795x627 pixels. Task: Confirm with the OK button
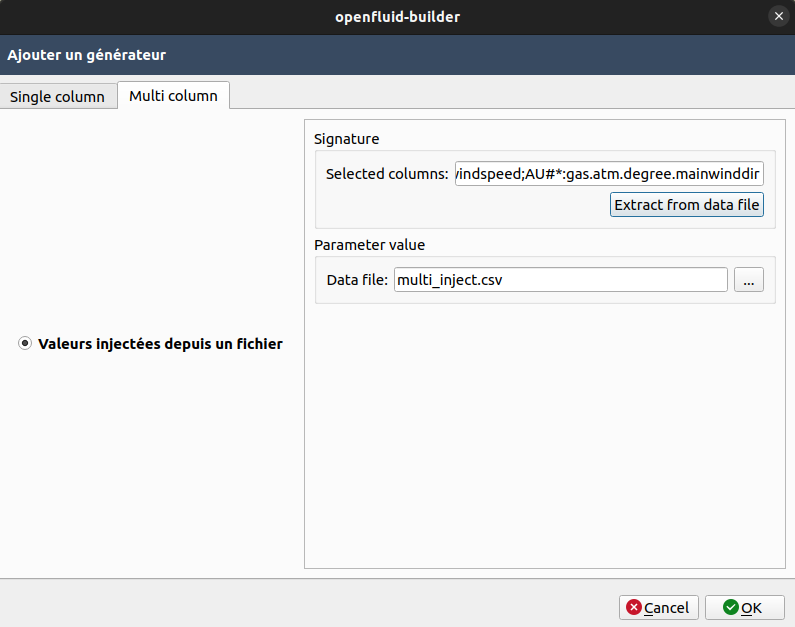click(744, 607)
